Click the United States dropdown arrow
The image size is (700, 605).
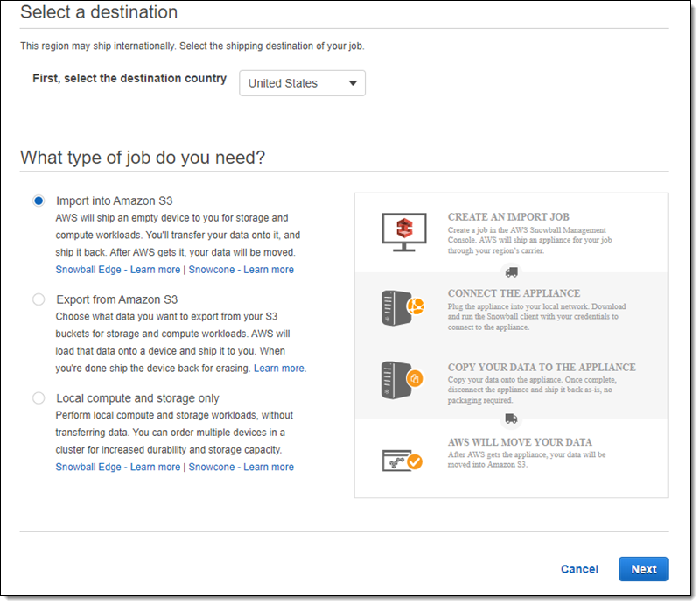pos(353,83)
